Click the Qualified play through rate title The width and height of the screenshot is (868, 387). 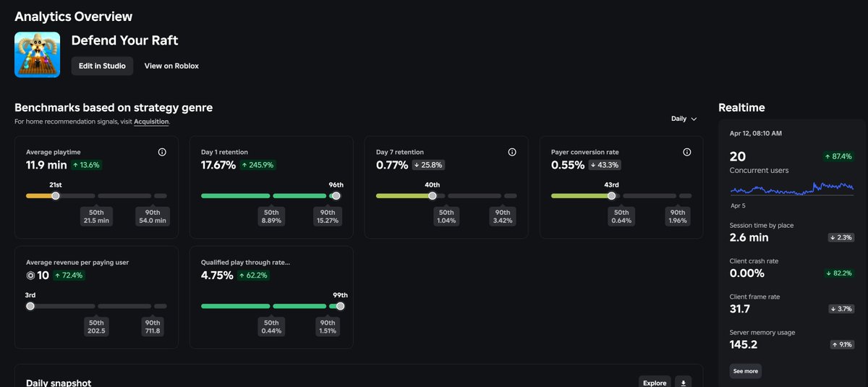[x=245, y=262]
